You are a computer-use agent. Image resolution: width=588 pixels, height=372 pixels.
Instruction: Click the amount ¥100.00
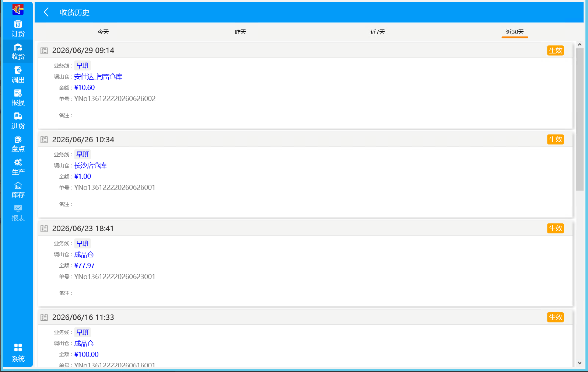point(86,354)
